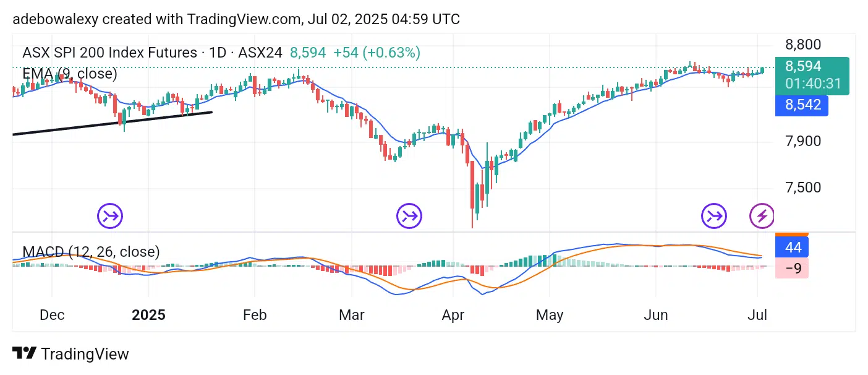Click the +54 (+0.63%) price change text
868x375 pixels.
tap(377, 53)
